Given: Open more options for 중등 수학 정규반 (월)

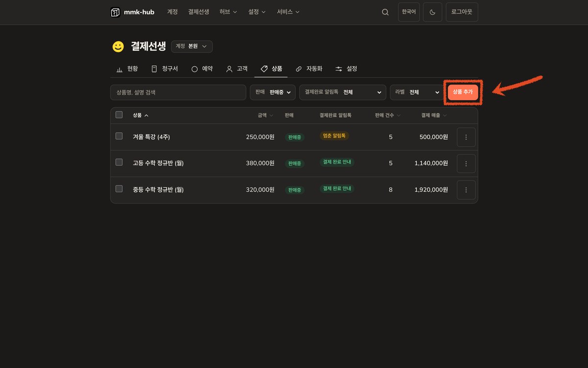Looking at the screenshot, I should [x=466, y=190].
